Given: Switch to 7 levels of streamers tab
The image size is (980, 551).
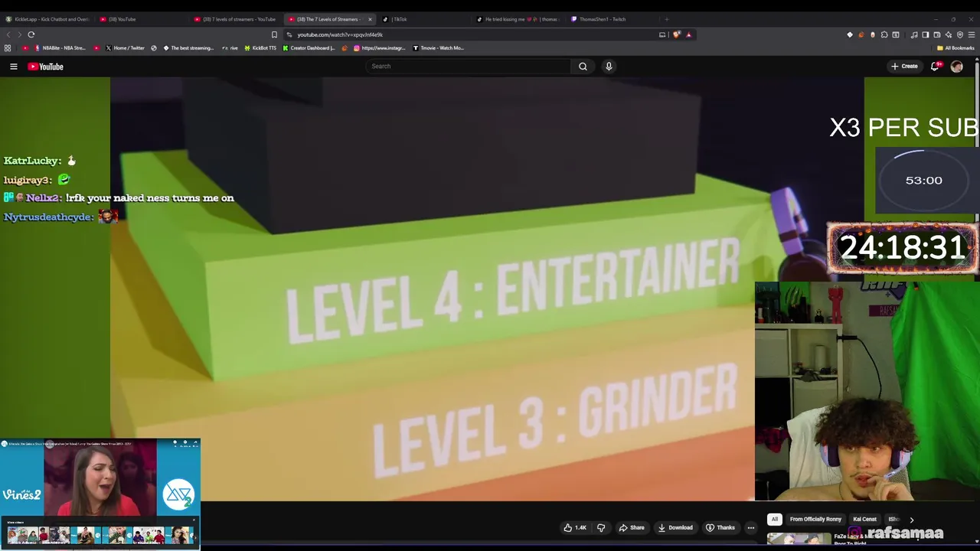Looking at the screenshot, I should click(235, 19).
